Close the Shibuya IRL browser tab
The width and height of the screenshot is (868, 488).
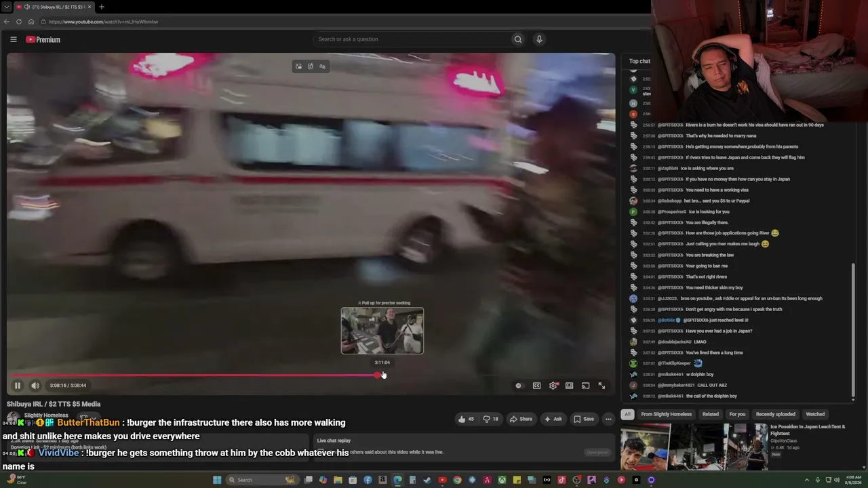click(x=89, y=7)
